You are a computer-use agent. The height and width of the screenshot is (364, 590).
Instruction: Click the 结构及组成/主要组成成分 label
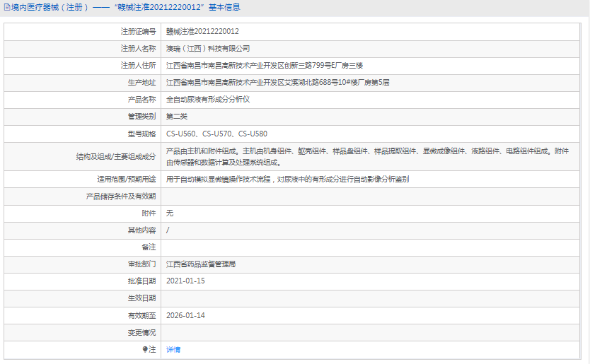tap(116, 156)
